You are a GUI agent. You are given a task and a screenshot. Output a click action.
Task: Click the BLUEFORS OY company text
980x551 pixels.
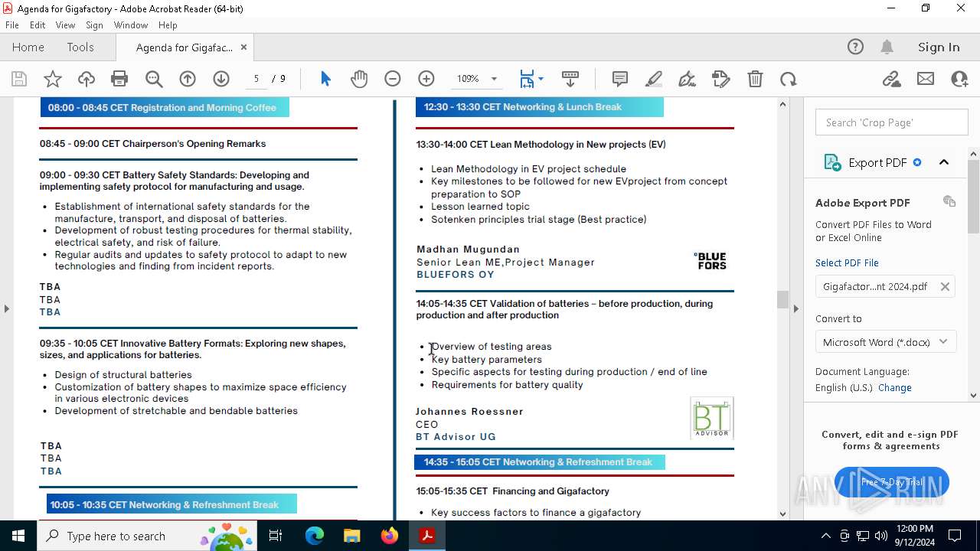[x=456, y=274]
